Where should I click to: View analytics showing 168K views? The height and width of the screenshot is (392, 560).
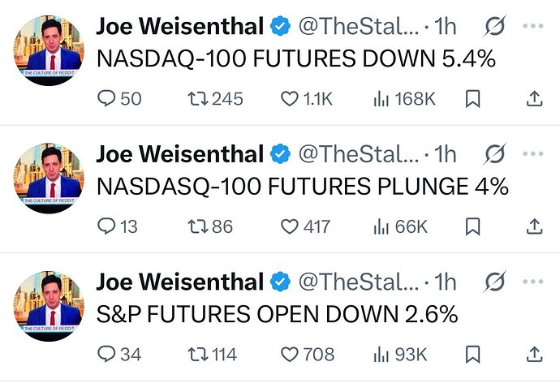coord(404,98)
